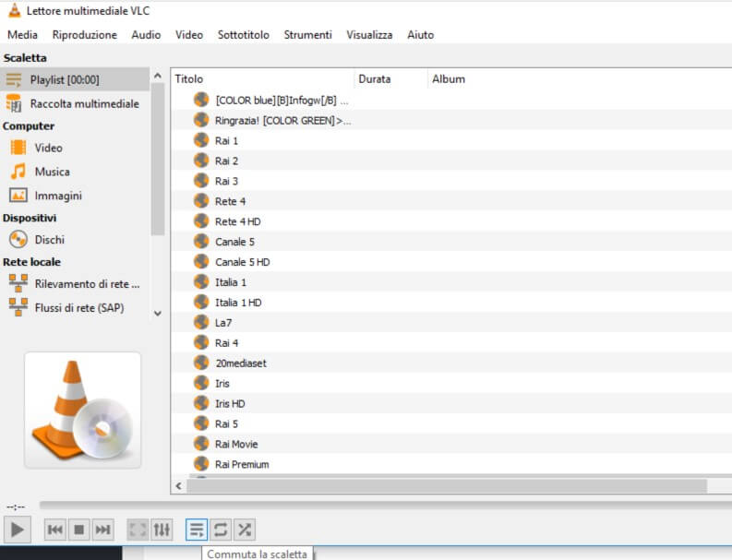Open the Video menu
The width and height of the screenshot is (732, 560).
pyautogui.click(x=189, y=35)
